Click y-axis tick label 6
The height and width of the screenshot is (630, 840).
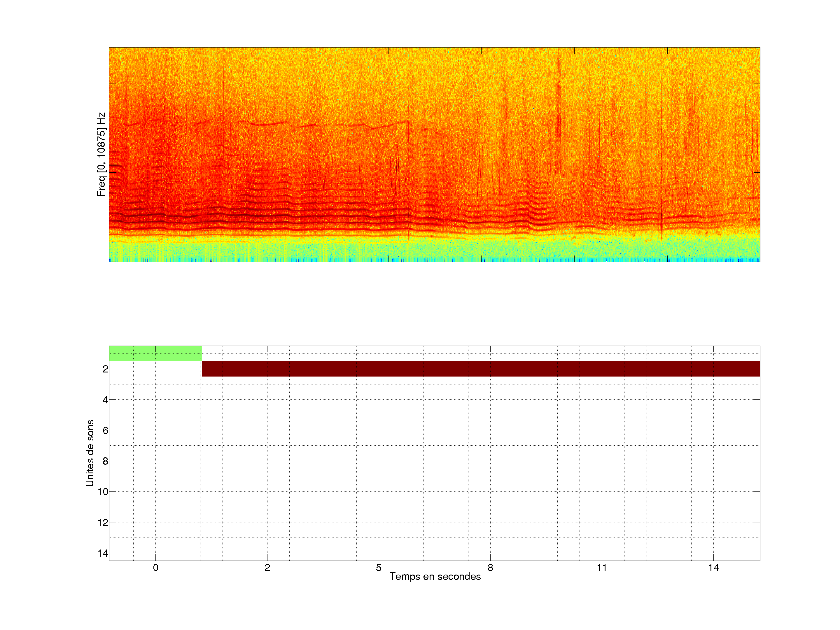click(105, 430)
